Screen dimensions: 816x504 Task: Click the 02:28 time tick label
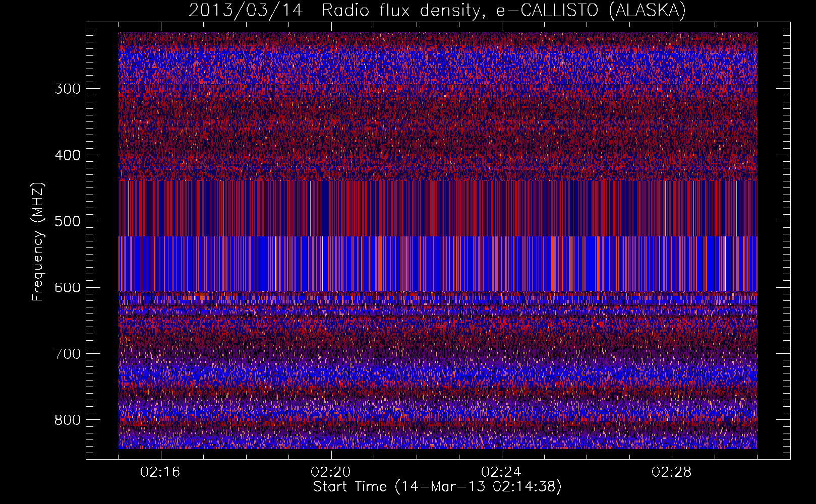(x=672, y=472)
